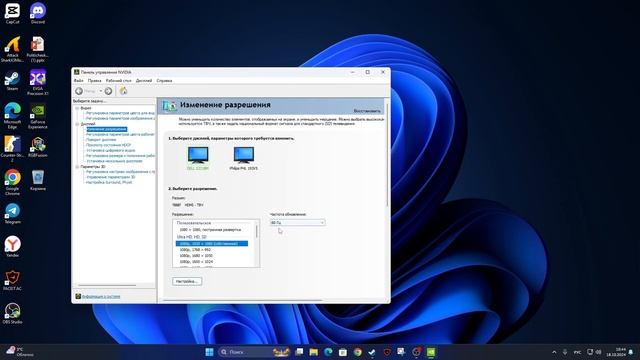
Task: Select custom 1080 × 1080 resolution entry
Action: pos(210,230)
